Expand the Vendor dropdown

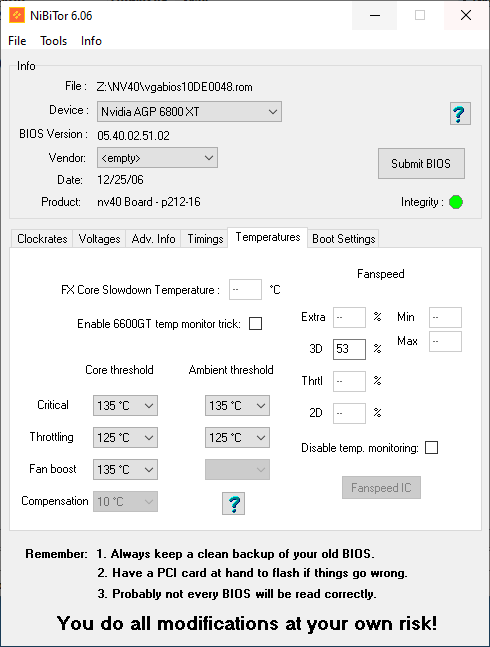click(x=157, y=158)
